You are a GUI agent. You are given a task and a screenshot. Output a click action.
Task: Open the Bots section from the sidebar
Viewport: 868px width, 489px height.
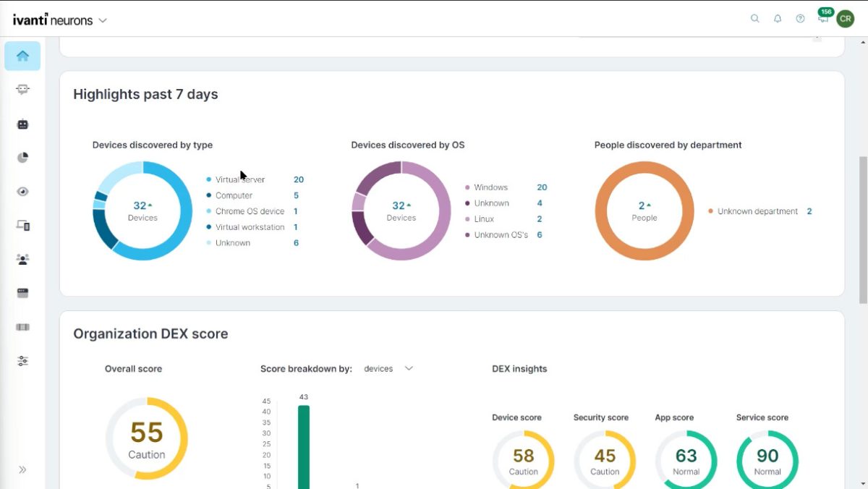pos(22,124)
